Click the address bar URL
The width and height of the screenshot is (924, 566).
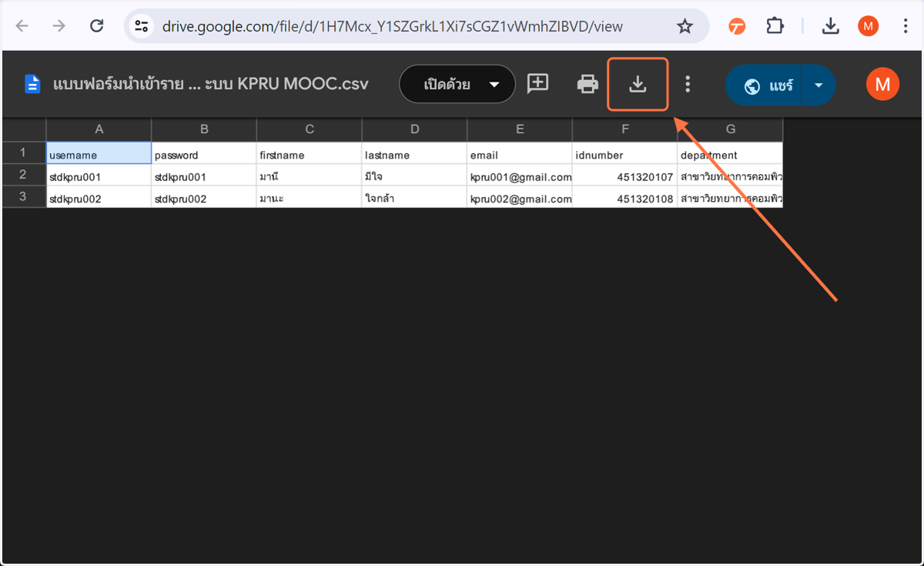click(x=392, y=27)
